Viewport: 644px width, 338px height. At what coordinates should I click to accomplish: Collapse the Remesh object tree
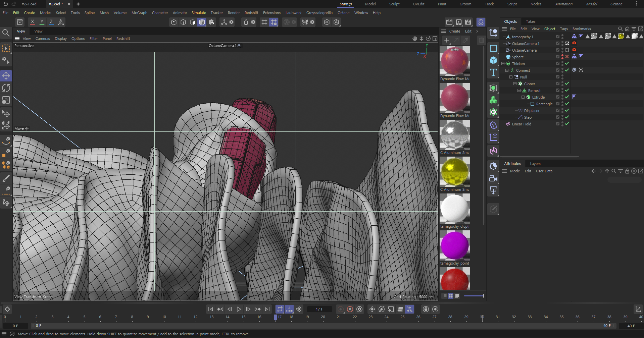[519, 91]
